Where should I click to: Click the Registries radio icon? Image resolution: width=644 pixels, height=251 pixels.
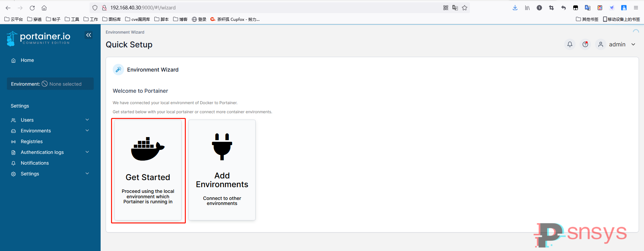(x=13, y=142)
